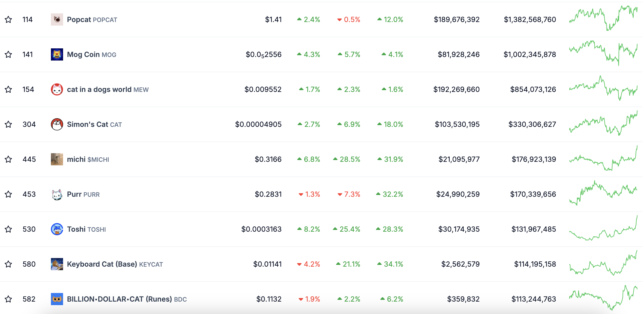Star the BILLION•DOLLAR•CAT row
Screen dimensions: 644x314
8,299
